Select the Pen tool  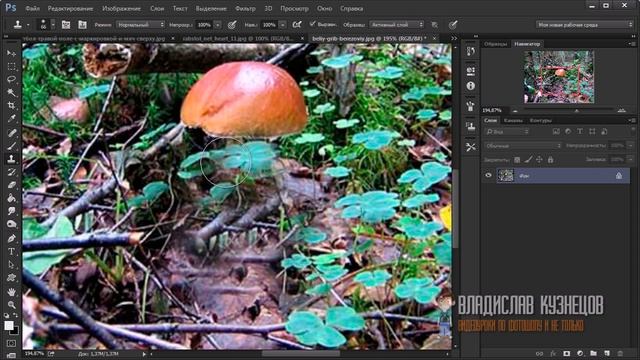coord(11,238)
